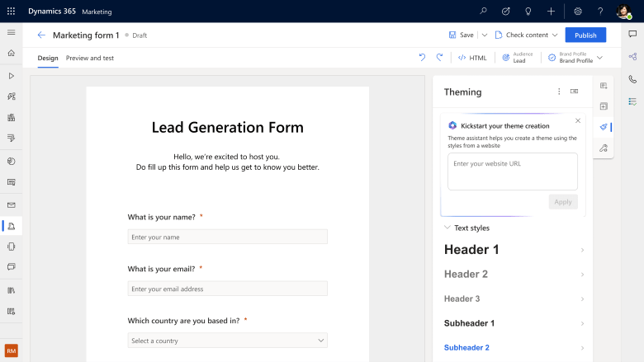Click the Theming paintbrush icon in side rail

pos(604,127)
